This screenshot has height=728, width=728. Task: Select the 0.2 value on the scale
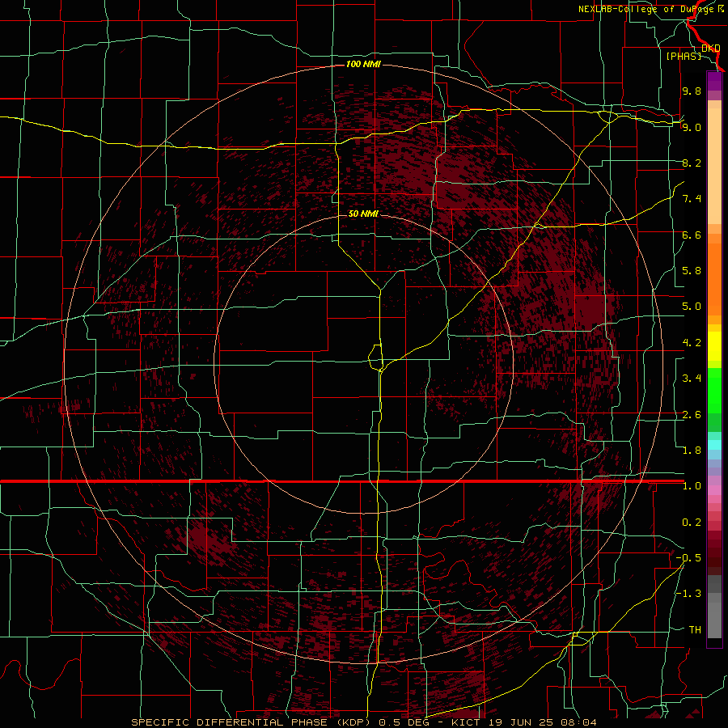692,523
